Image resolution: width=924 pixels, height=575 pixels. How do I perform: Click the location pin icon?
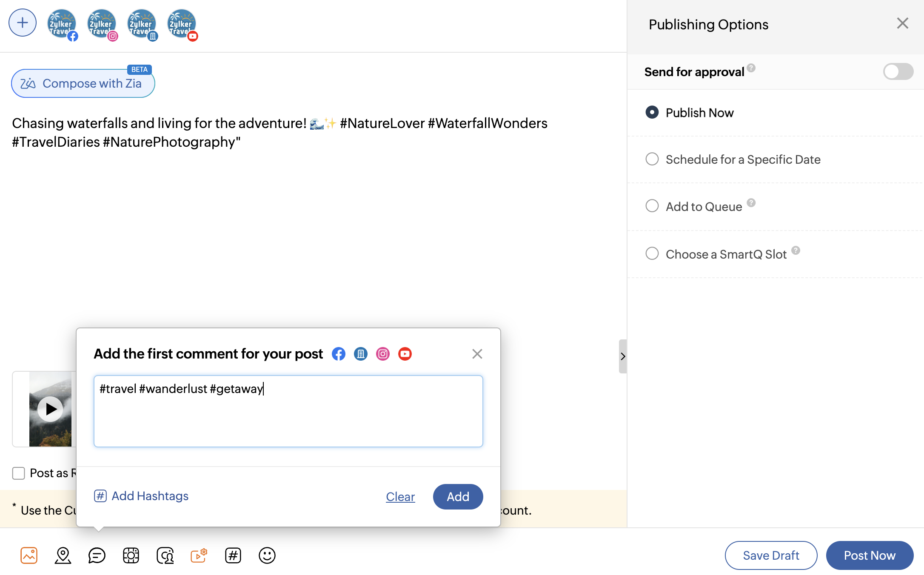63,555
